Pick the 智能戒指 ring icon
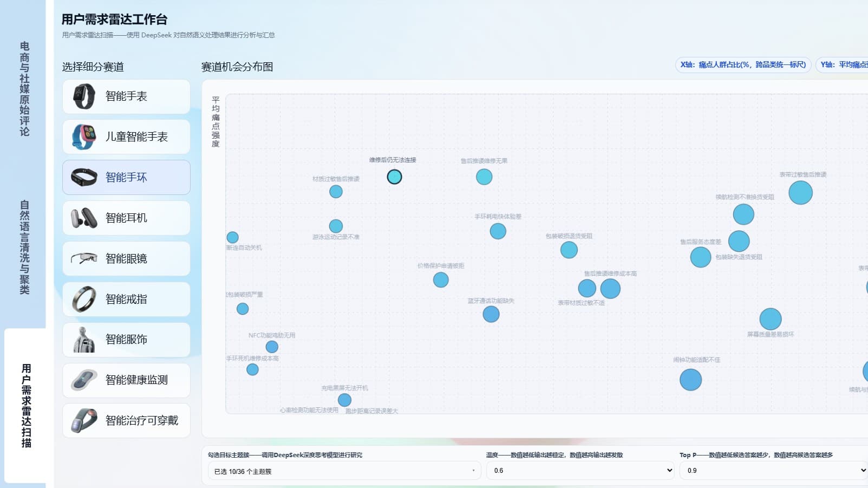Viewport: 868px width, 488px height. point(84,300)
